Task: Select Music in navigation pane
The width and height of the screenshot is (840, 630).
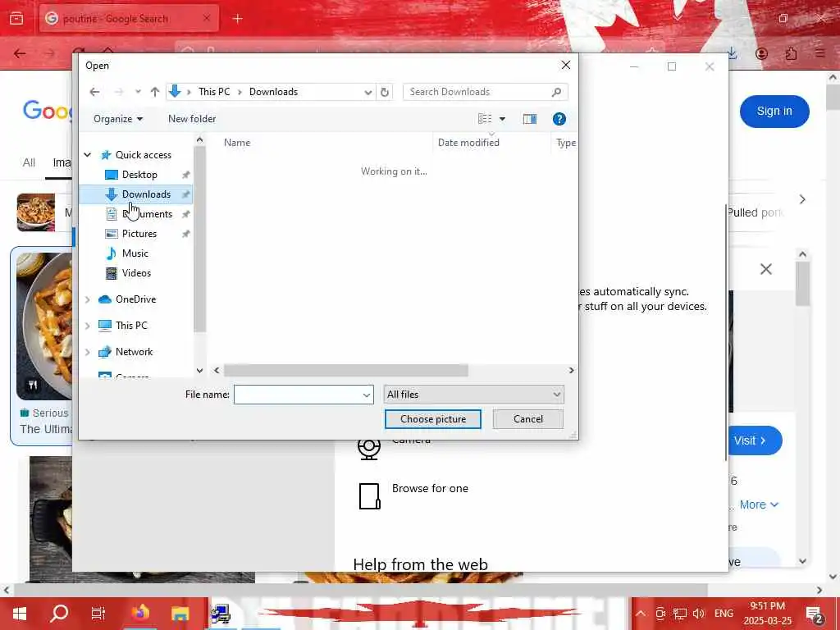Action: pyautogui.click(x=135, y=253)
